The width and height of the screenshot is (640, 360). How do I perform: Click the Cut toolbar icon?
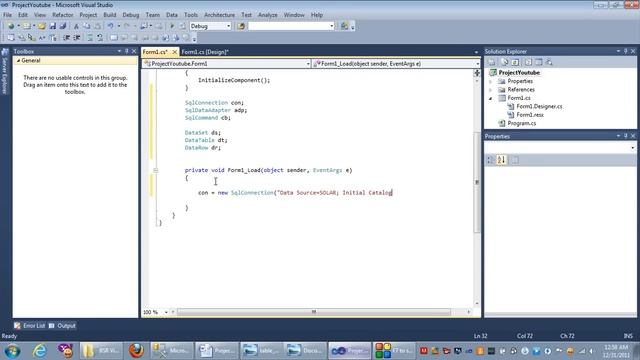pos(76,26)
